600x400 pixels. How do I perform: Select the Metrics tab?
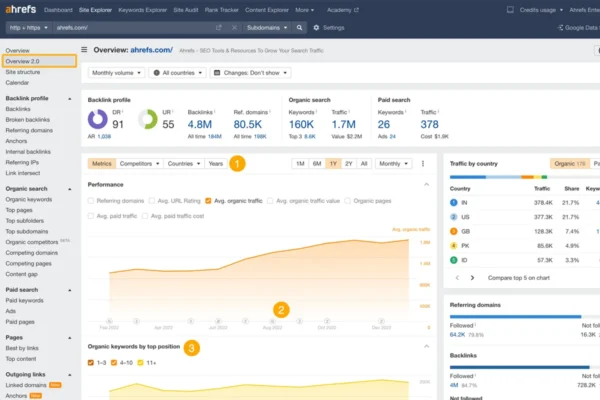(102, 163)
